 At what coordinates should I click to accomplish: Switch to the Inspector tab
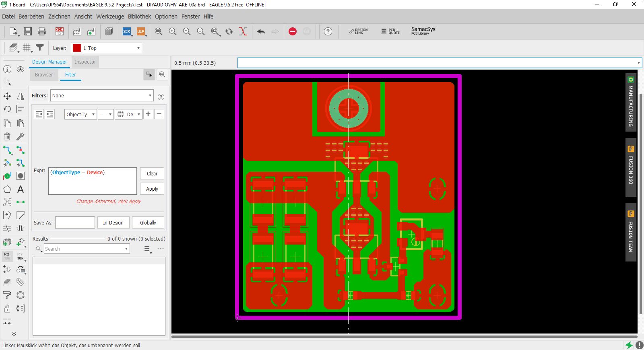85,62
